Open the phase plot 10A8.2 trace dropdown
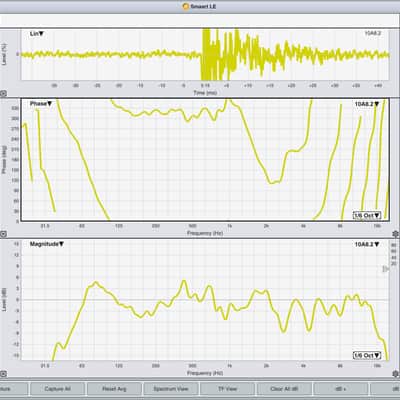Screen dimensions: 400x400 tap(367, 104)
